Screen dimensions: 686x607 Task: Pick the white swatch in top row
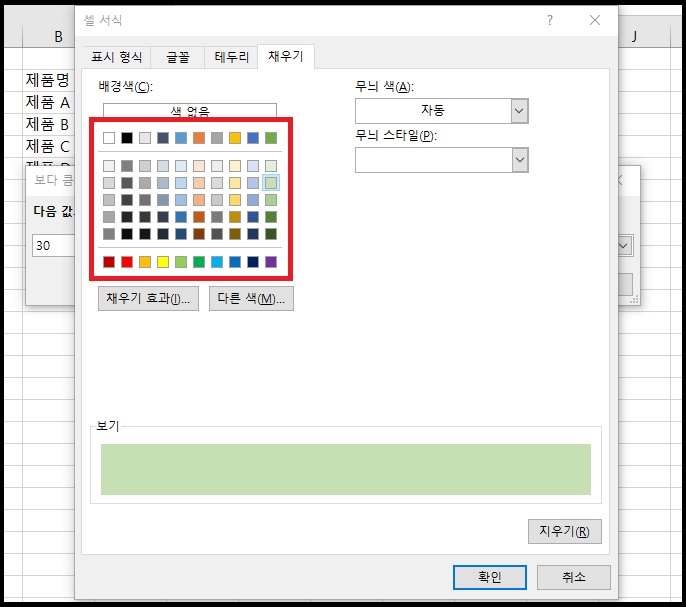click(109, 138)
